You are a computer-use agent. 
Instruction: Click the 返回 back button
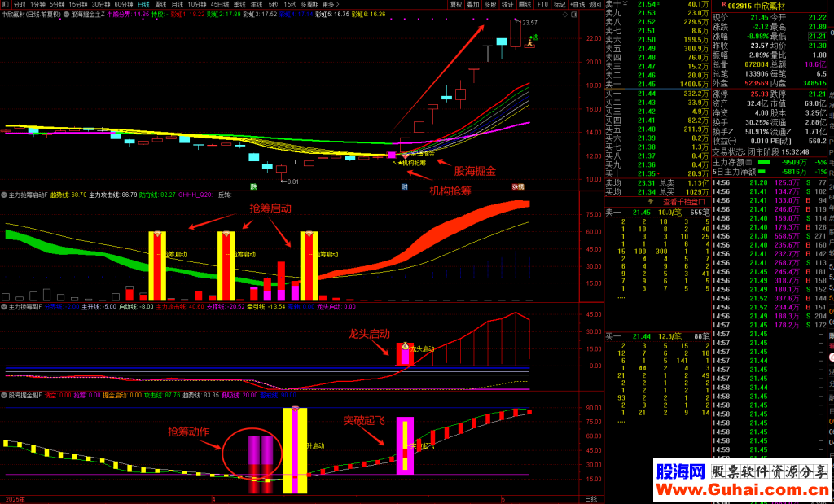click(595, 4)
